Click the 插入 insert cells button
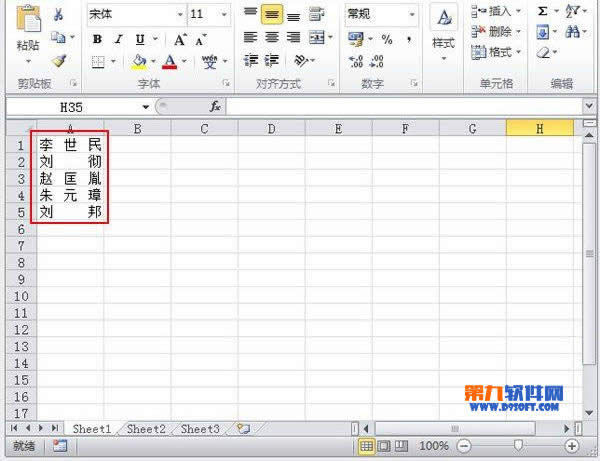The width and height of the screenshot is (600, 461). [x=496, y=11]
